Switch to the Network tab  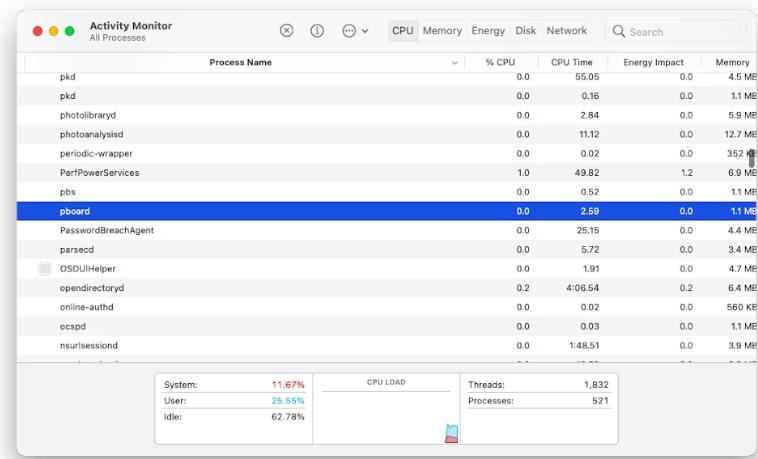(567, 31)
